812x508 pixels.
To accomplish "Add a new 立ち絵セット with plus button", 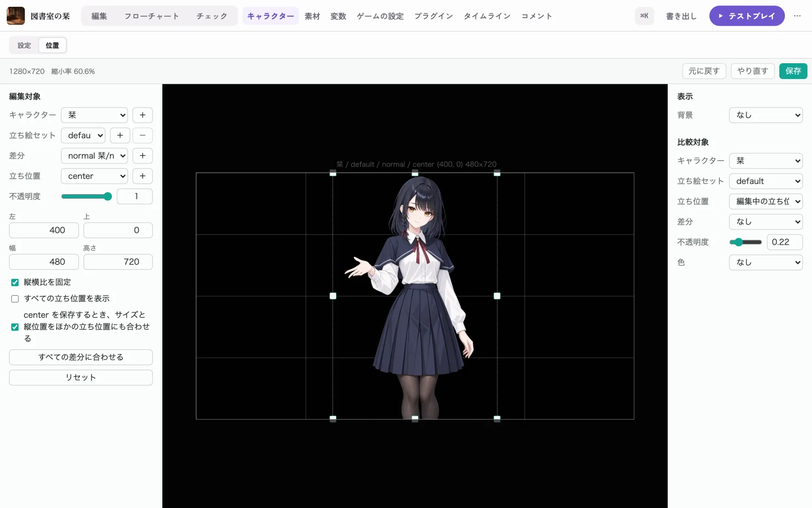I will 120,135.
